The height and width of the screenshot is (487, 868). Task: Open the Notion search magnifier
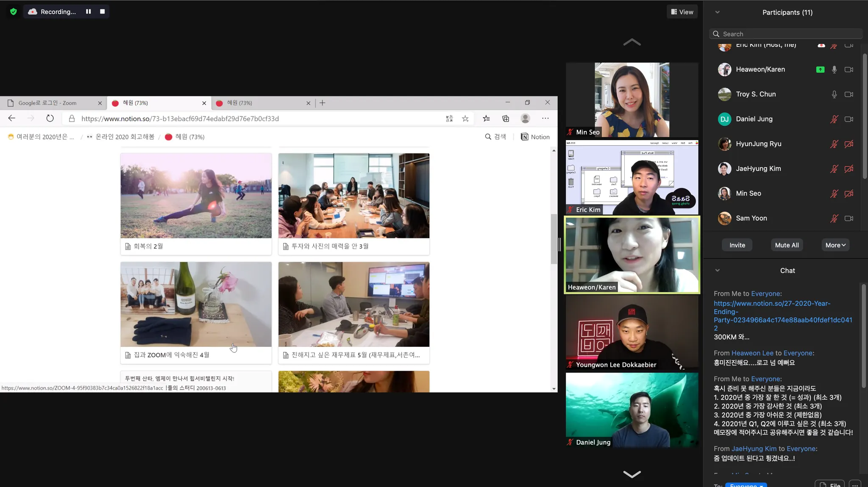488,137
